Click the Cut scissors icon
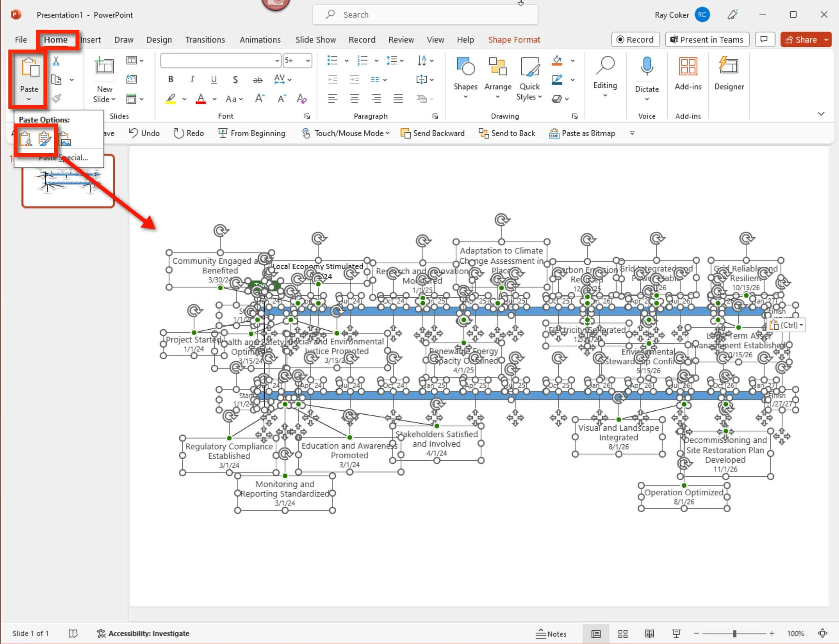839x644 pixels. (x=56, y=61)
